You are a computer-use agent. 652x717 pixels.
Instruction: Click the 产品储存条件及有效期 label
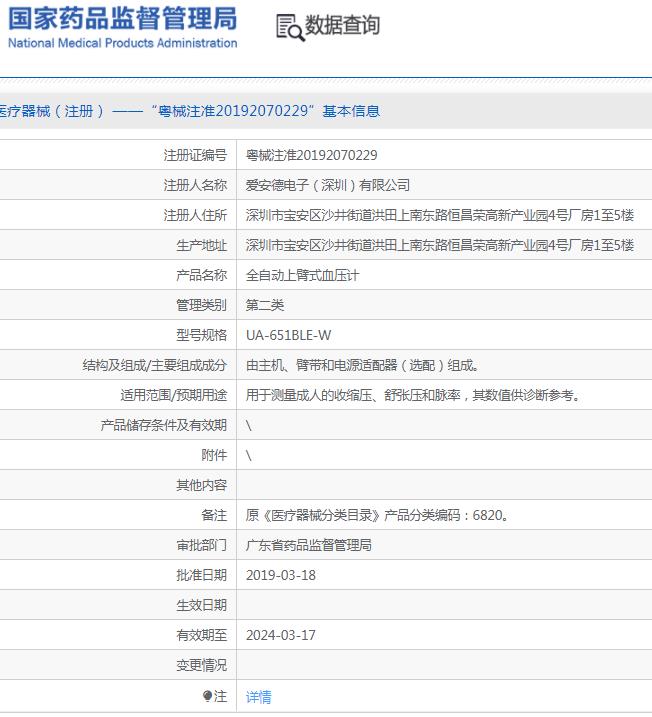[x=164, y=425]
